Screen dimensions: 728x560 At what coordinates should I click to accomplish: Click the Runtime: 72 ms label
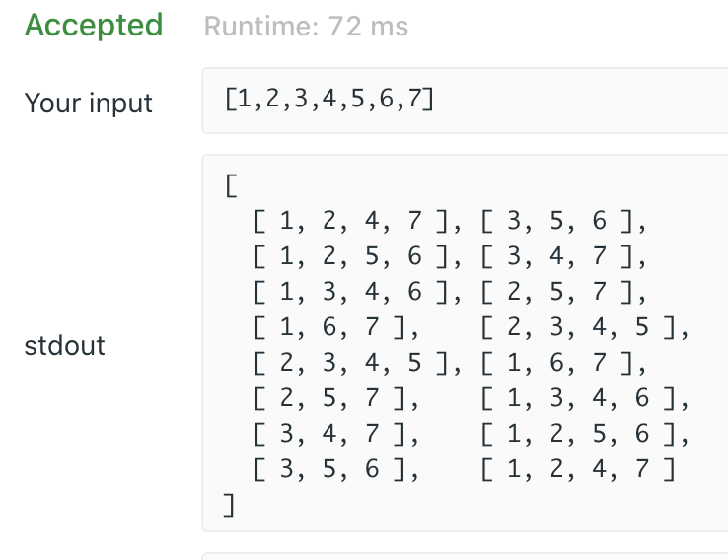(306, 26)
